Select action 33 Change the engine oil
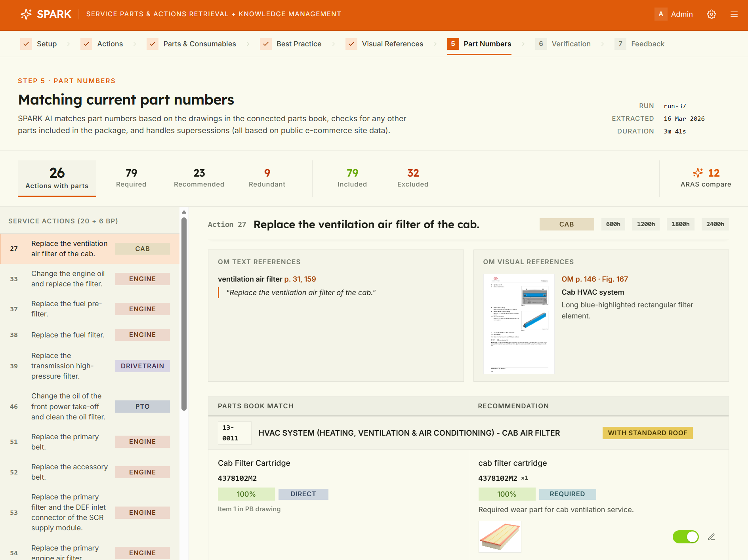 click(90, 279)
